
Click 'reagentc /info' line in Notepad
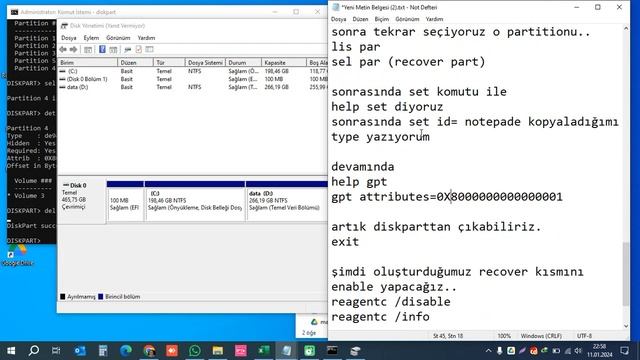pos(380,317)
